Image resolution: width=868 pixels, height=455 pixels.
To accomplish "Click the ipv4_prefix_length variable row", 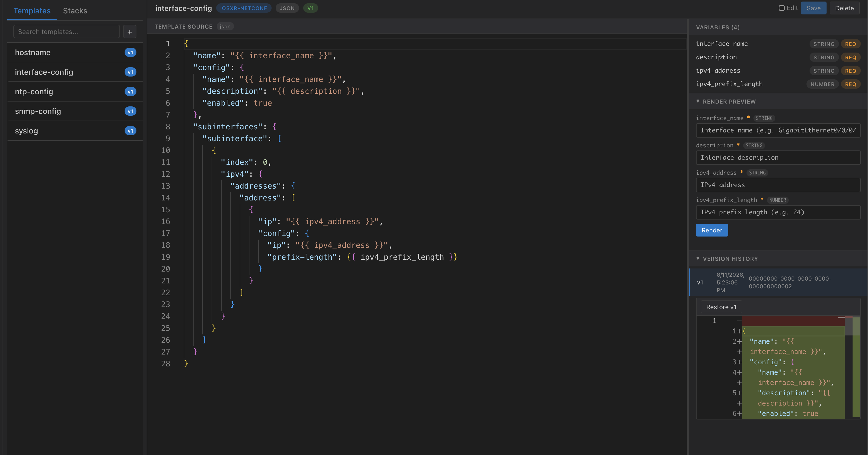I will pos(778,84).
